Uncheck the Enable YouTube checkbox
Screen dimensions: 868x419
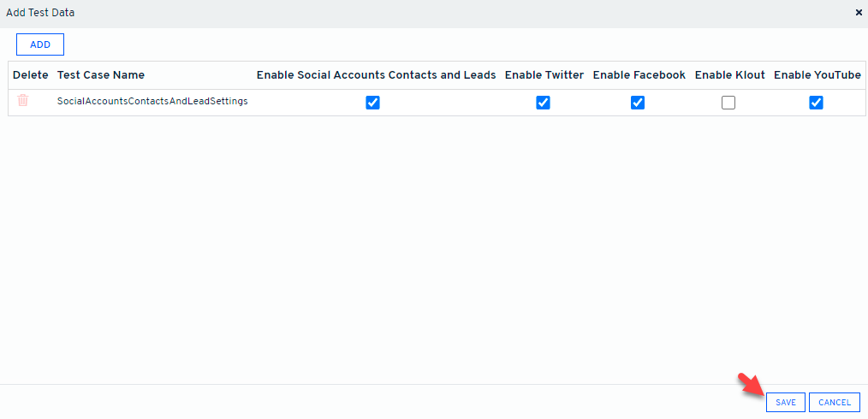click(816, 103)
